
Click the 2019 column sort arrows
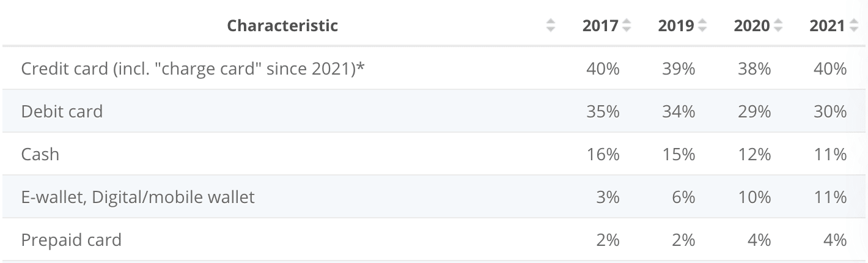point(702,26)
